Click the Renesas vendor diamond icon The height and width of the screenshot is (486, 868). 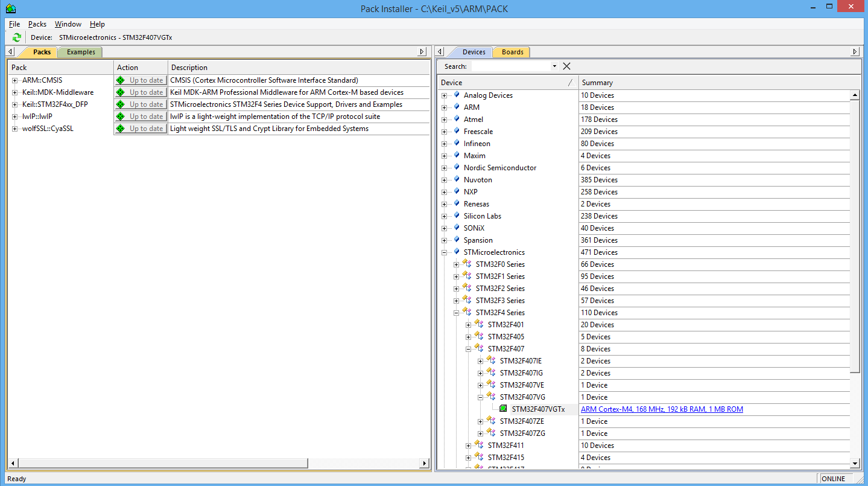tap(457, 203)
